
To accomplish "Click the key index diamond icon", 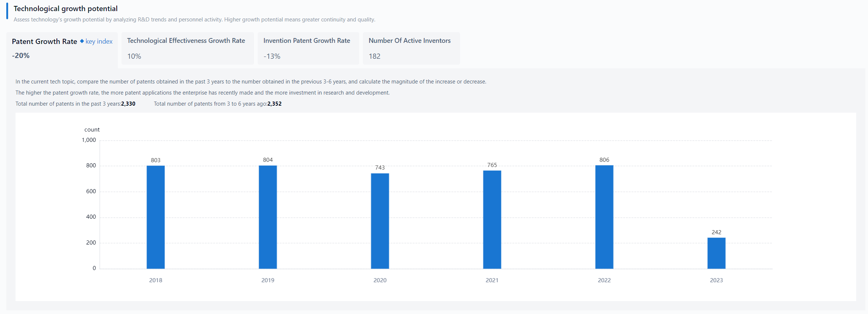I will click(82, 41).
